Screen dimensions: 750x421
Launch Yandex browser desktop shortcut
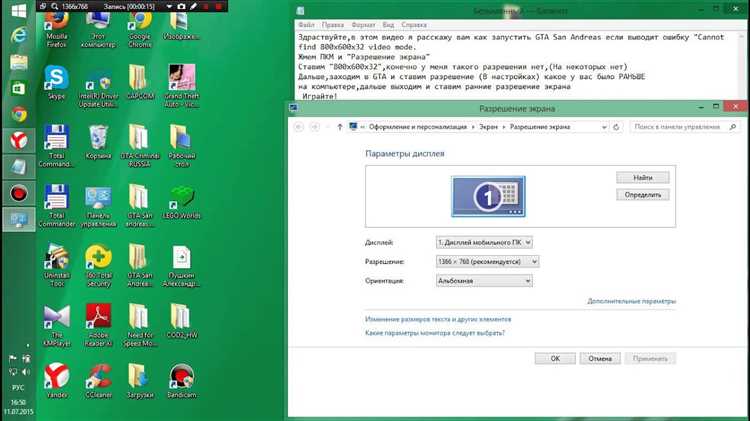[56, 381]
